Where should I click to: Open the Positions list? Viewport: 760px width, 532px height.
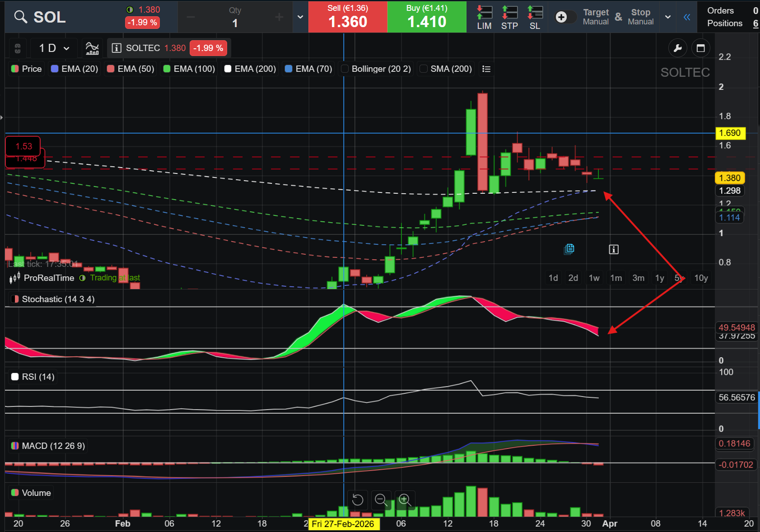pos(732,23)
